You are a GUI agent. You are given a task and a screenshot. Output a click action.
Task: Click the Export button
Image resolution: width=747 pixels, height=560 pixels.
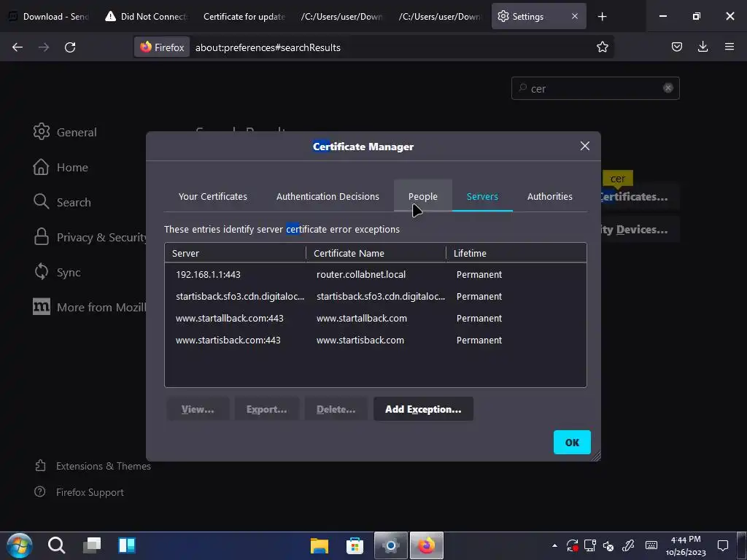tap(266, 409)
